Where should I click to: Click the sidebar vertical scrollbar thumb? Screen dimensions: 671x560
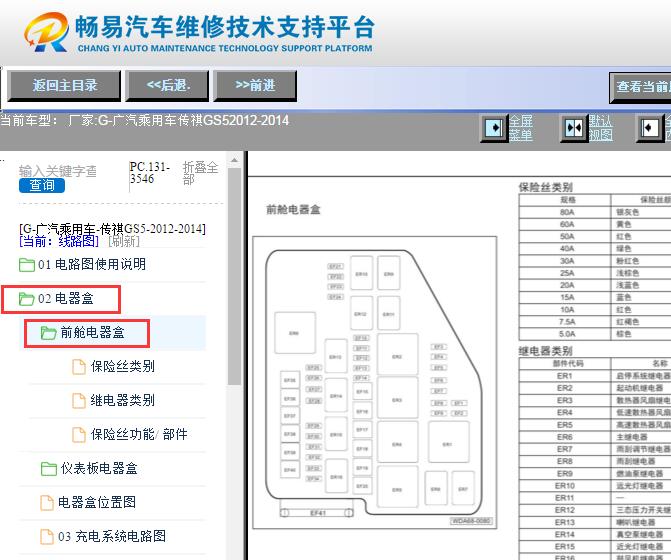pos(234,276)
